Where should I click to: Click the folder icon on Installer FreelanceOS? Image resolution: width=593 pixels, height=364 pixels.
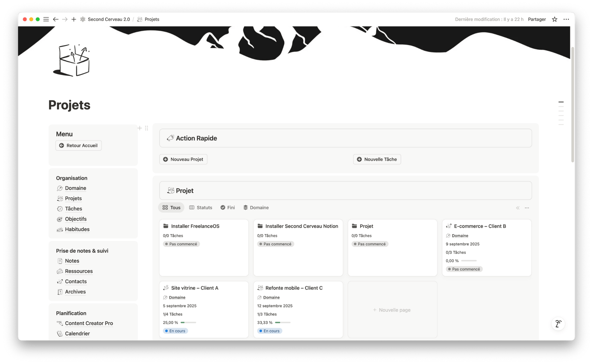click(x=166, y=226)
